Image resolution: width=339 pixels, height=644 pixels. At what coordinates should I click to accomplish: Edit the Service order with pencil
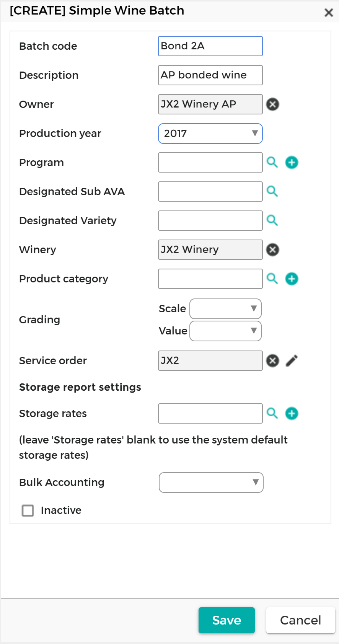pyautogui.click(x=292, y=360)
